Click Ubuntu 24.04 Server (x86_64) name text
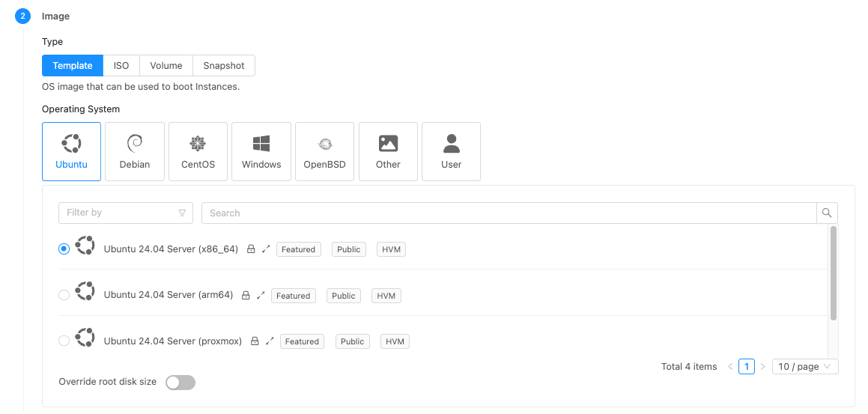This screenshot has height=414, width=868. pyautogui.click(x=171, y=249)
